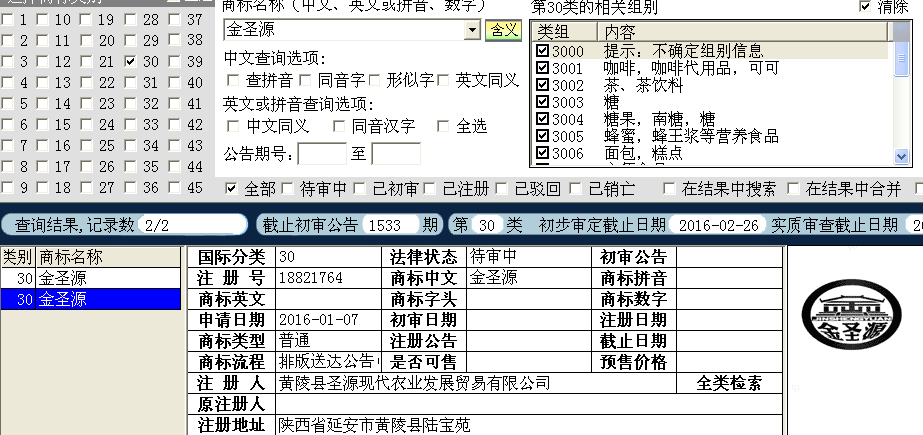923x435 pixels.
Task: Select the highlighted second 金圣源 row
Action: 91,299
